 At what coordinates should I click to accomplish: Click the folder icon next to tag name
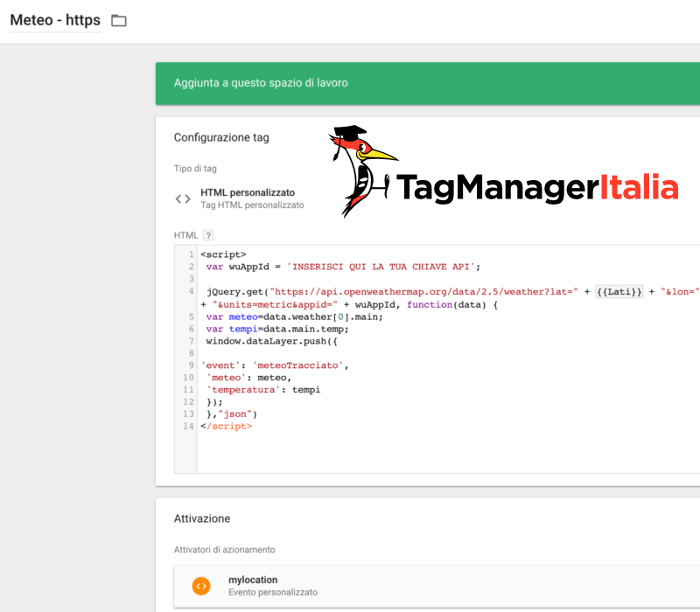pos(119,20)
